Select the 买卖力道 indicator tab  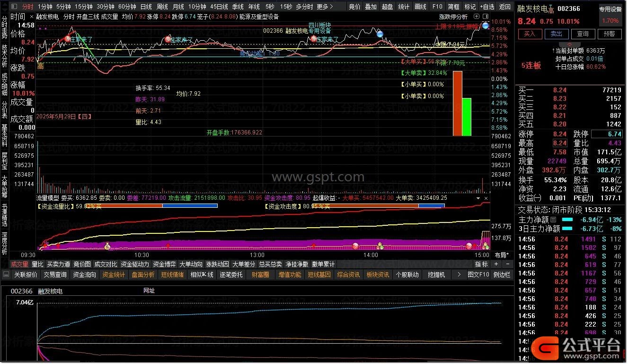[58, 264]
